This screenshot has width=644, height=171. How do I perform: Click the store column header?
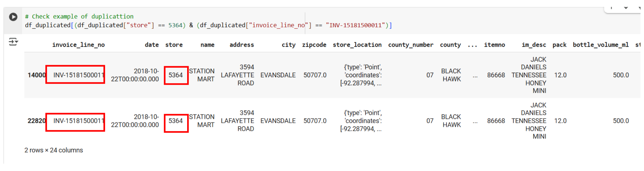pyautogui.click(x=174, y=45)
